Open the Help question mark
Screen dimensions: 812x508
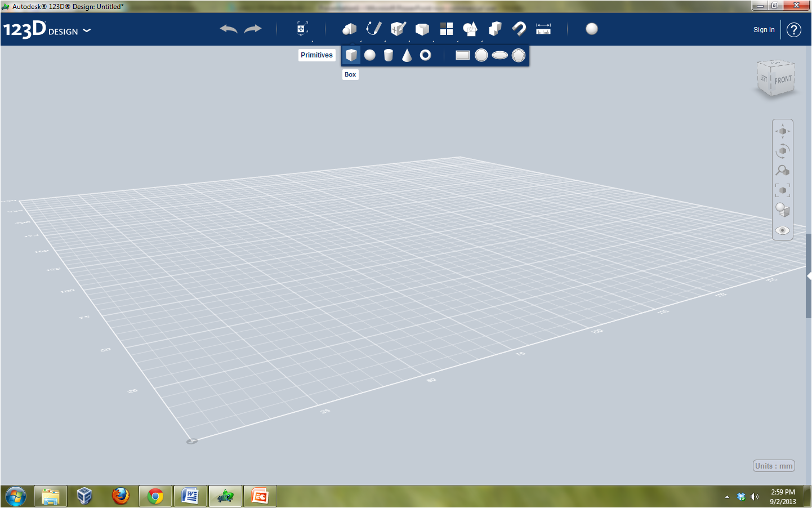pos(794,30)
